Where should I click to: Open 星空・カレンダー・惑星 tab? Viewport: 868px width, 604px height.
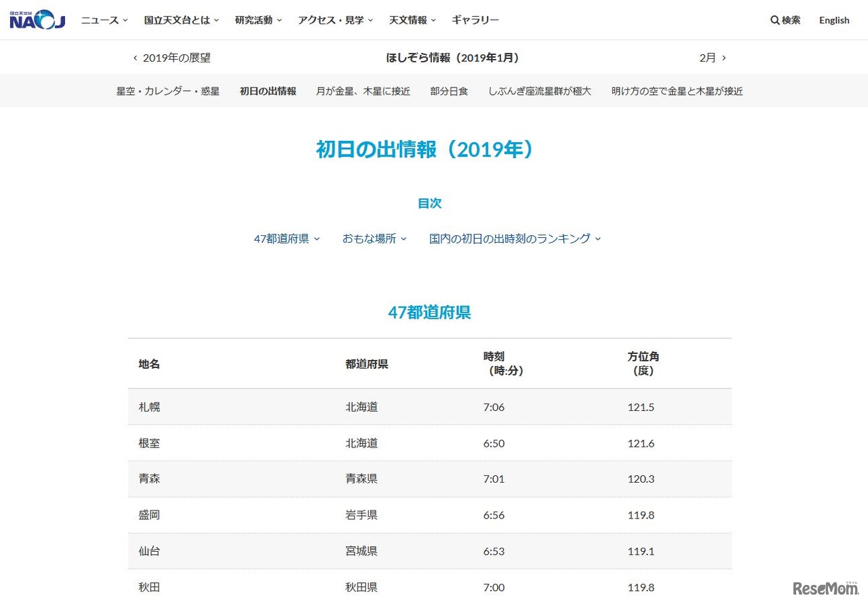tap(167, 91)
